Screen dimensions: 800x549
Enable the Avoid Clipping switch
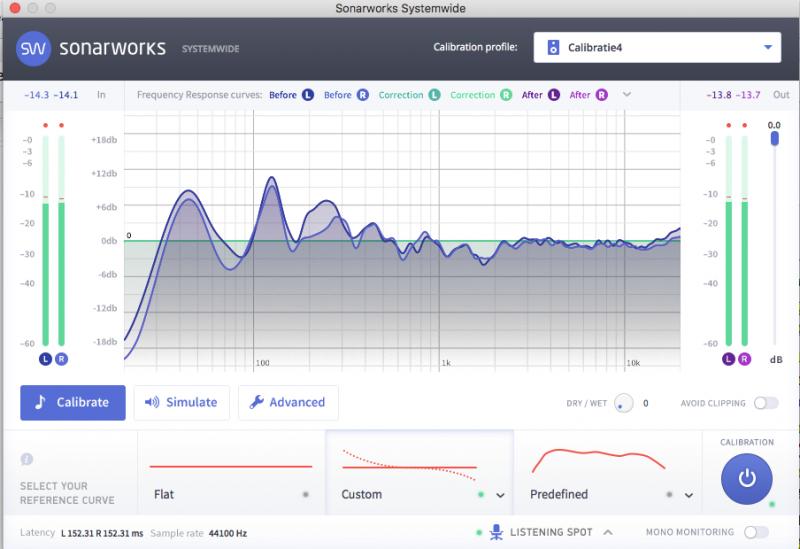tap(766, 403)
